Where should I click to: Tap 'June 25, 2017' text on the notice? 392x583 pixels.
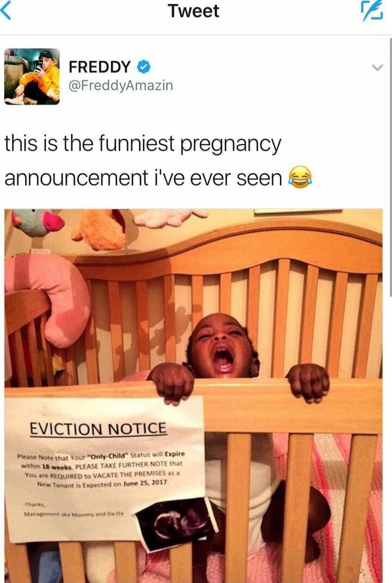[146, 484]
